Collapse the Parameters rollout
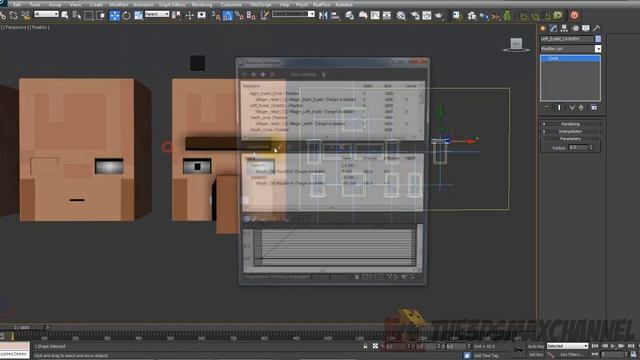 point(570,139)
